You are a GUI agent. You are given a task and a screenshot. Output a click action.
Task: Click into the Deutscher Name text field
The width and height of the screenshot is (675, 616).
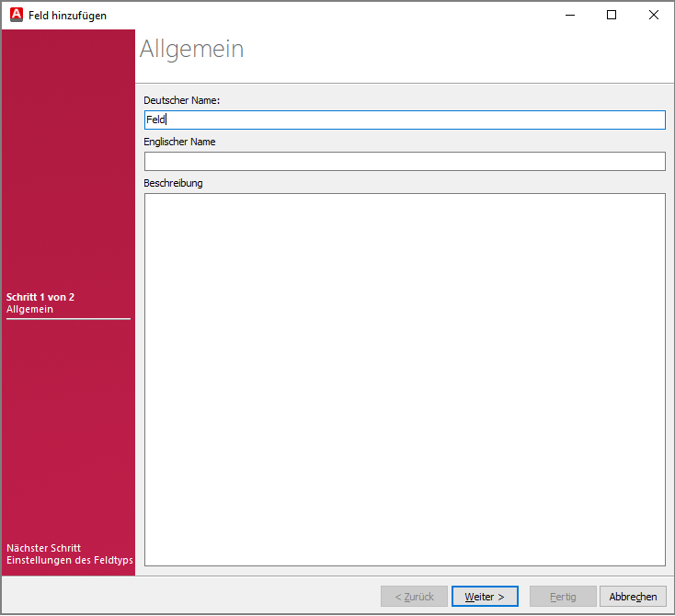point(405,120)
